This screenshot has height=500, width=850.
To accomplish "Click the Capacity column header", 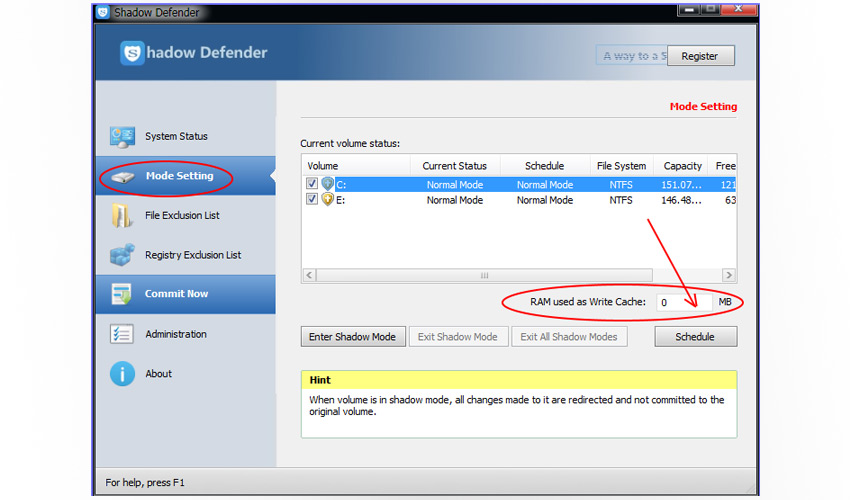I will pos(682,166).
